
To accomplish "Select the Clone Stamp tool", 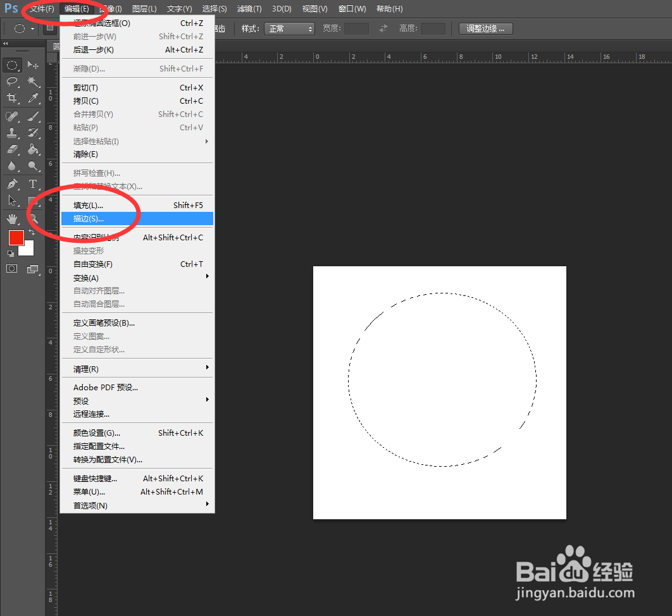I will [12, 133].
